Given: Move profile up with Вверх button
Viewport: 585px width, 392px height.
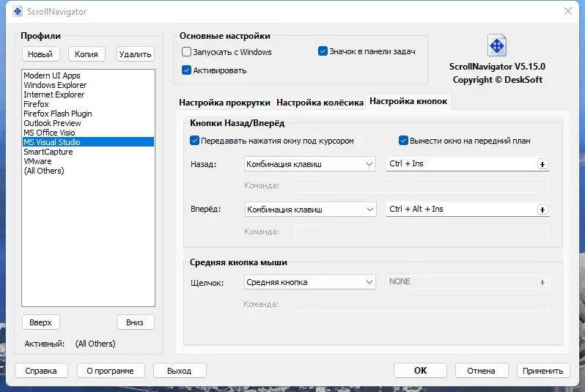Looking at the screenshot, I should tap(40, 322).
